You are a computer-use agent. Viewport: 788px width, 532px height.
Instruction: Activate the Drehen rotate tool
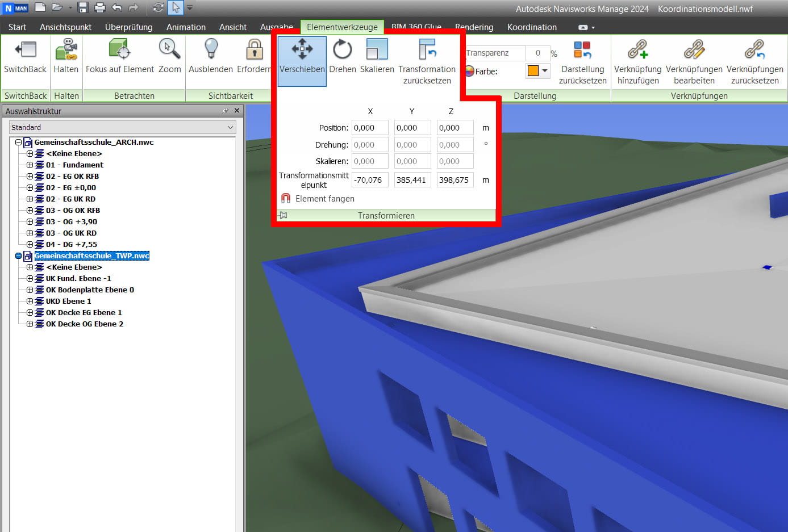pyautogui.click(x=343, y=57)
